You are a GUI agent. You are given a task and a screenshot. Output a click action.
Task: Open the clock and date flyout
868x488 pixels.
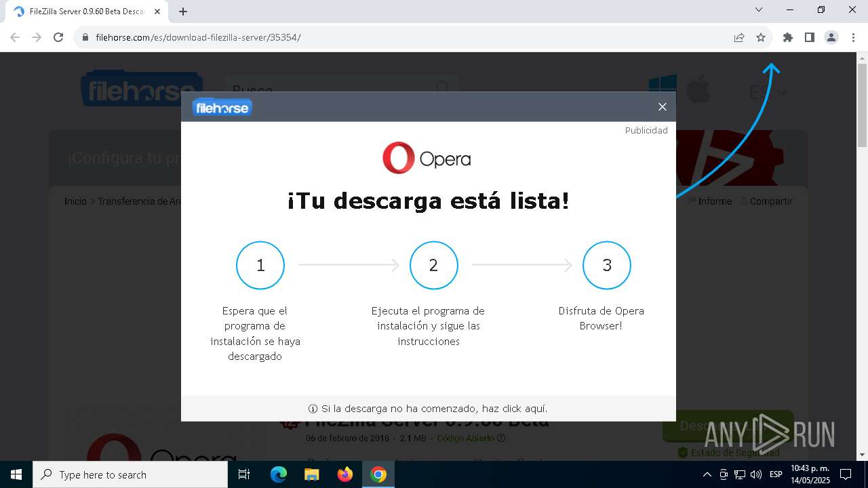(810, 474)
